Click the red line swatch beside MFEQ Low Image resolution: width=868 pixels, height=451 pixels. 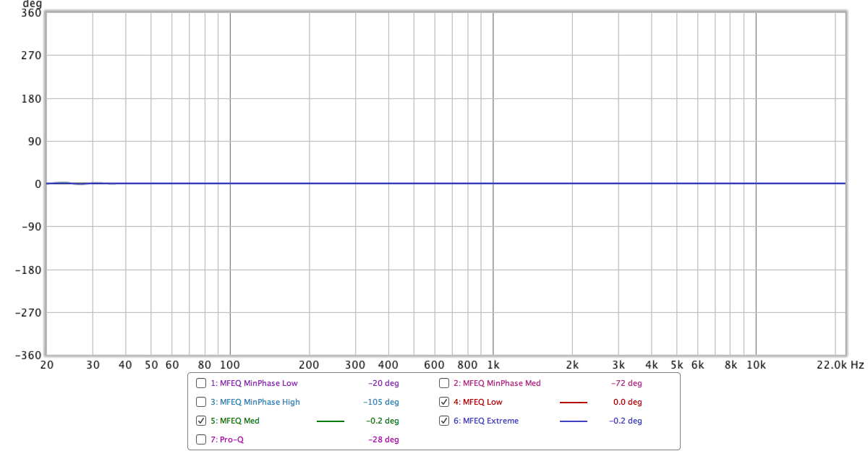pyautogui.click(x=572, y=402)
